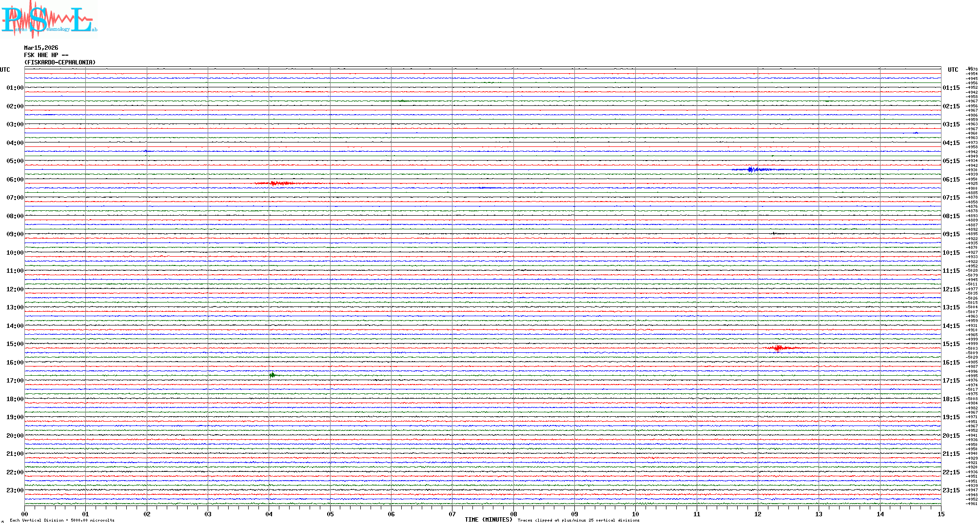The height and width of the screenshot is (527, 980).
Task: Click the PSL Seismology Lab logo
Action: point(49,20)
